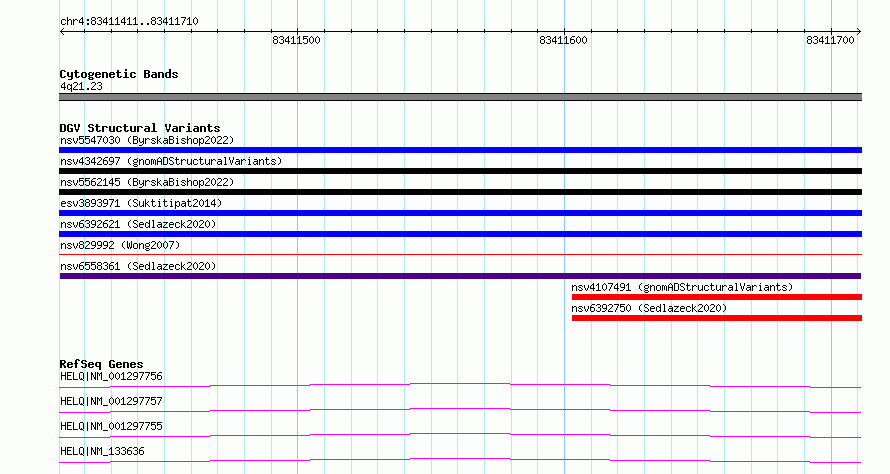Open nsv4342697 (gnomADStructuralVariants) label
This screenshot has height=474, width=890.
[x=171, y=161]
